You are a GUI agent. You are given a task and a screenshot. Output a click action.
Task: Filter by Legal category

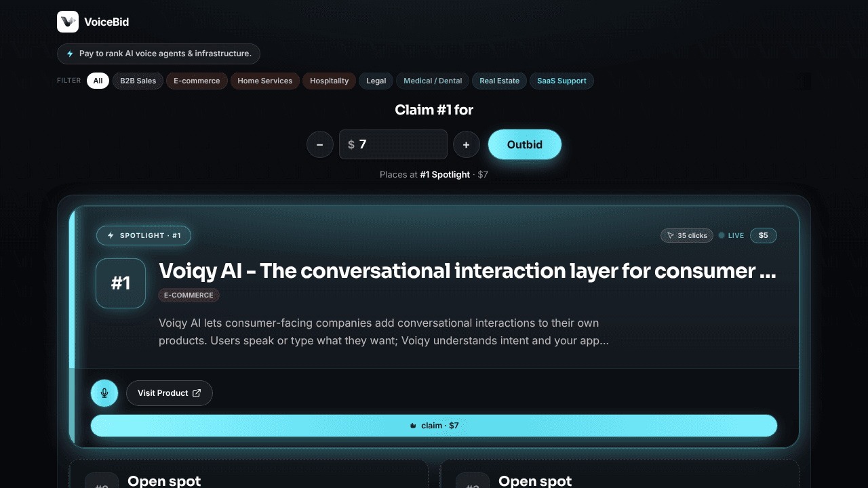click(376, 81)
